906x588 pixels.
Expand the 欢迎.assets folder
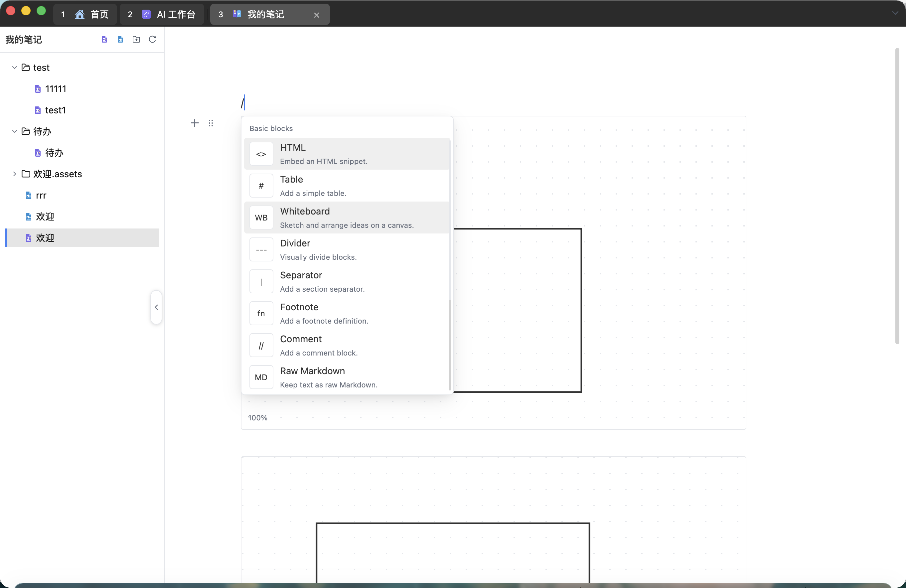click(x=14, y=174)
